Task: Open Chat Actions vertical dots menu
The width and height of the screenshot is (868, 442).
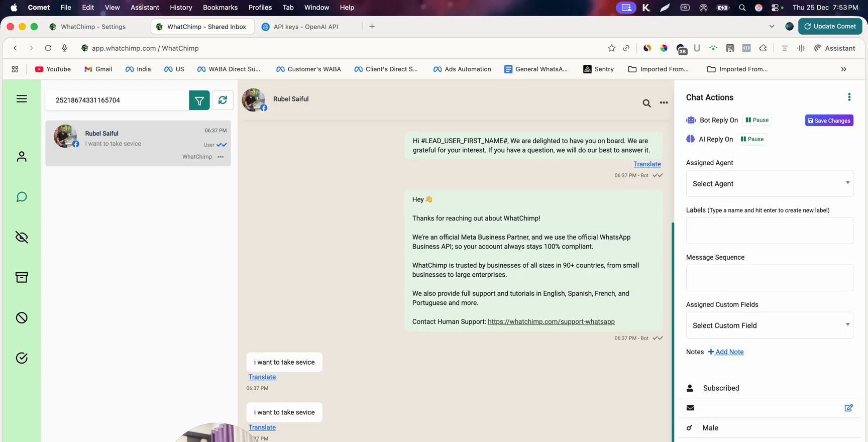Action: (849, 97)
